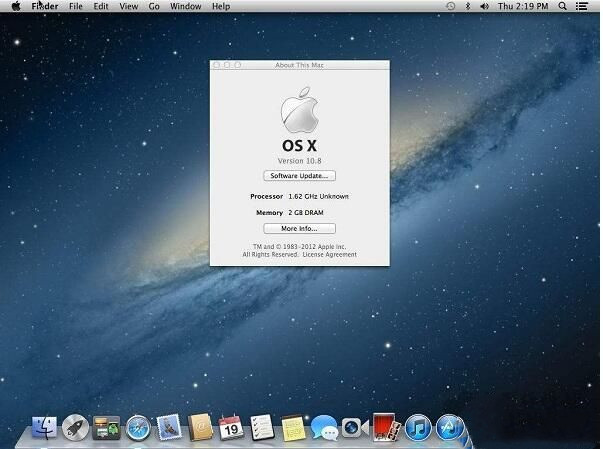603x449 pixels.
Task: Click the Time Machine menu icon
Action: coord(451,6)
